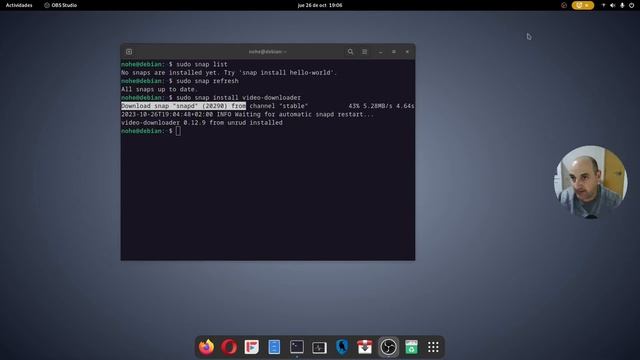640x360 pixels.
Task: Open the terminal hamburger menu
Action: coord(364,52)
